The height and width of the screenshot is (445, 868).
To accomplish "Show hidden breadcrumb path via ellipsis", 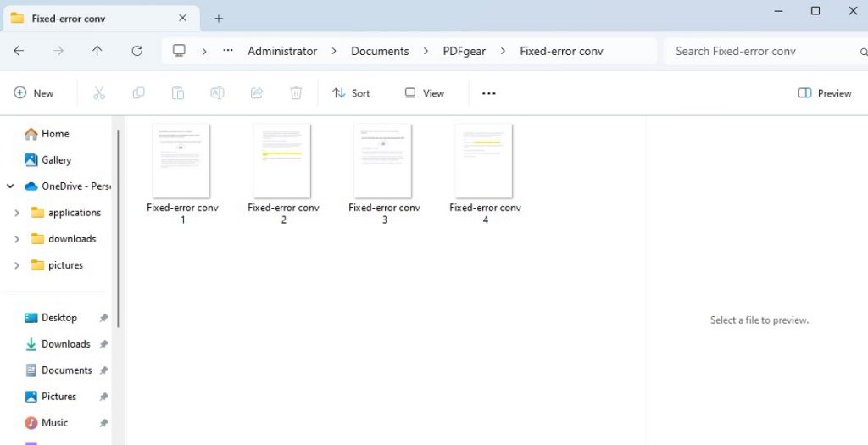I will coord(228,51).
